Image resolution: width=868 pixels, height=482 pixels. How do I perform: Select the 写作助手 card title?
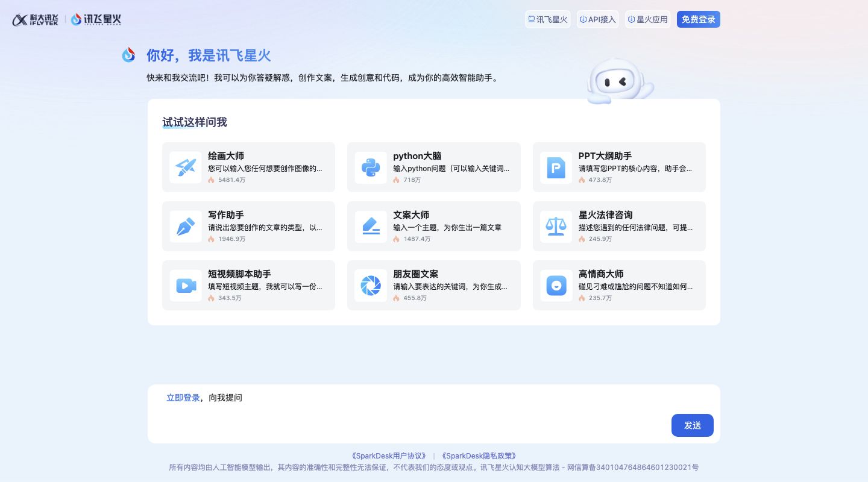coord(226,215)
